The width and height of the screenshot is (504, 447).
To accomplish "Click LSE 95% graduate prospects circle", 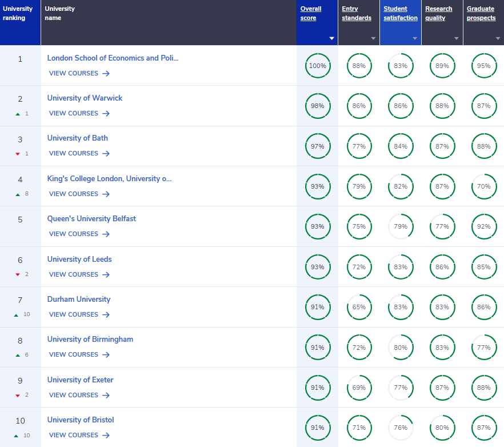I will click(x=484, y=66).
